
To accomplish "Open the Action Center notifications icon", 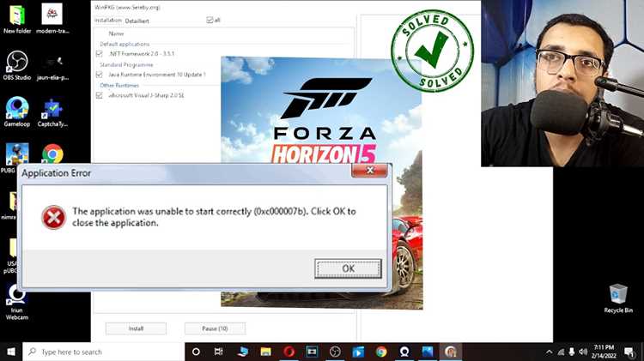I will point(629,352).
